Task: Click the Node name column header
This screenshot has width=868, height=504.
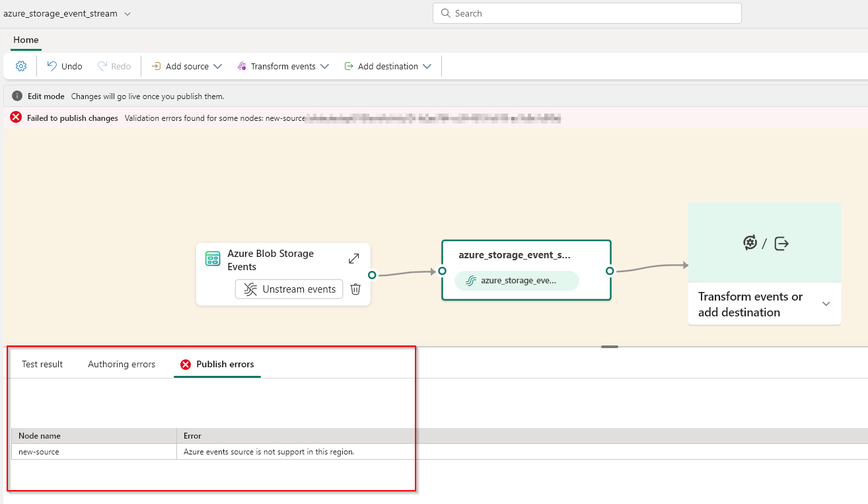Action: [x=94, y=436]
